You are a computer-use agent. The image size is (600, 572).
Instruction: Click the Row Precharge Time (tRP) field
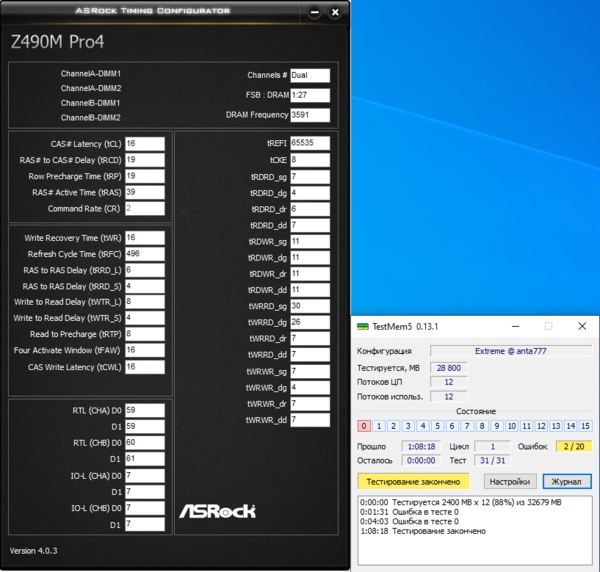(x=145, y=176)
